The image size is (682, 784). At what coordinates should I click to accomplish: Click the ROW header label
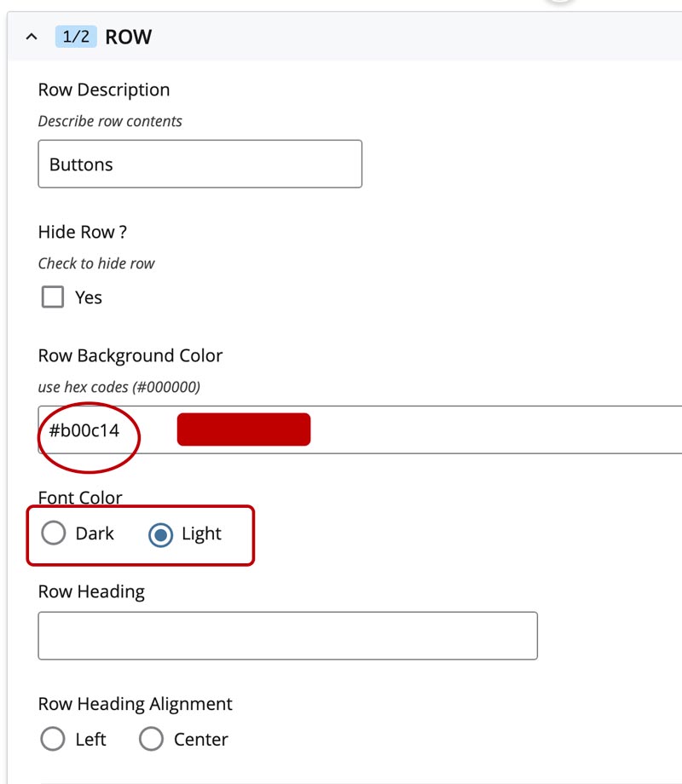(x=128, y=37)
